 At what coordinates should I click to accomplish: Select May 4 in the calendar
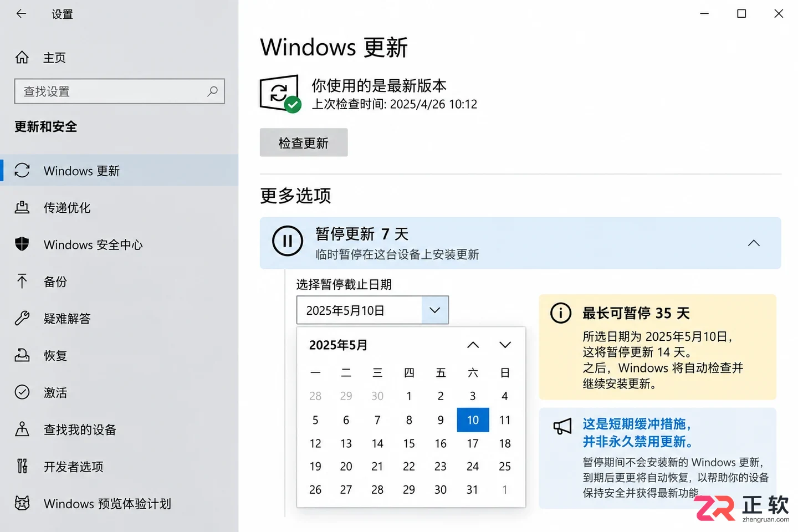505,396
